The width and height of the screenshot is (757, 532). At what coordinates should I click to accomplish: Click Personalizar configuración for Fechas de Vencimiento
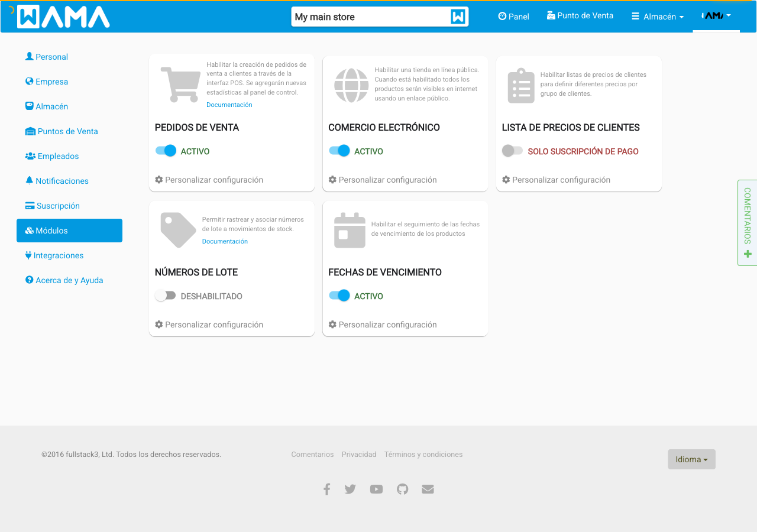click(383, 325)
